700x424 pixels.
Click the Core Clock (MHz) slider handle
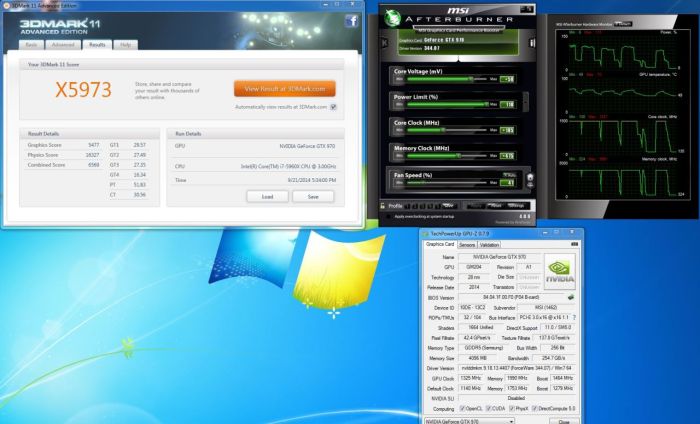point(443,130)
